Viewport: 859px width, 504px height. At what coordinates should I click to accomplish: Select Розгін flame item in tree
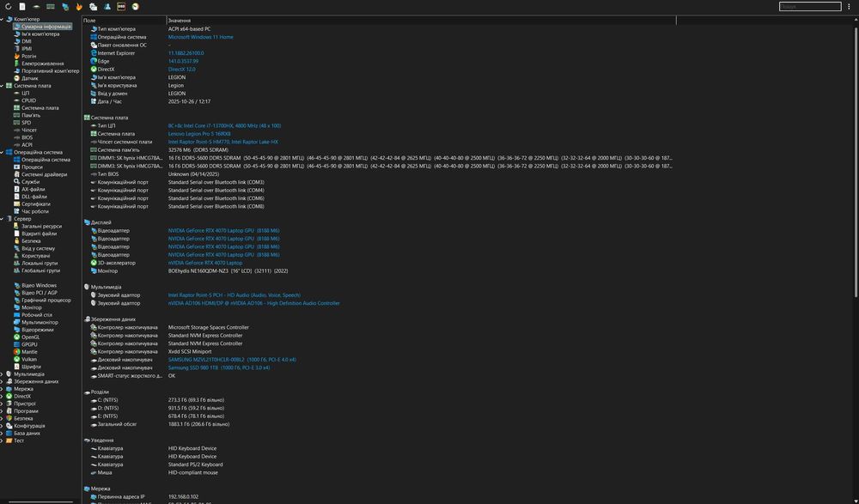click(25, 56)
